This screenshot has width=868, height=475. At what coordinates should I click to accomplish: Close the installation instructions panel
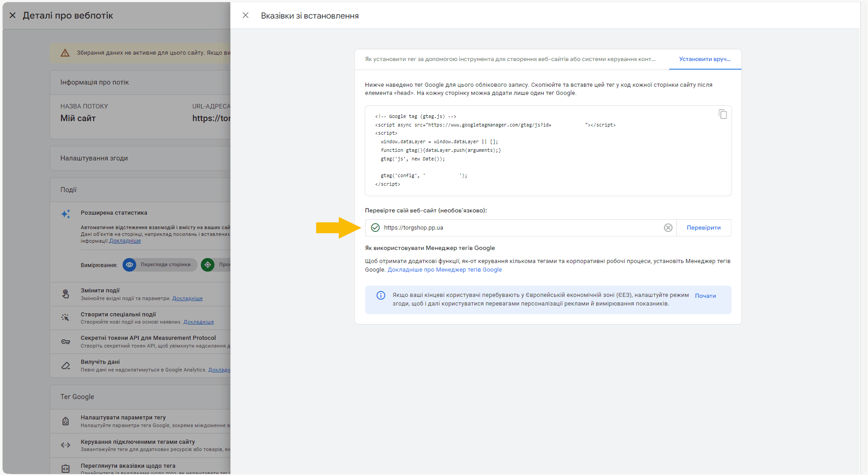tap(246, 15)
